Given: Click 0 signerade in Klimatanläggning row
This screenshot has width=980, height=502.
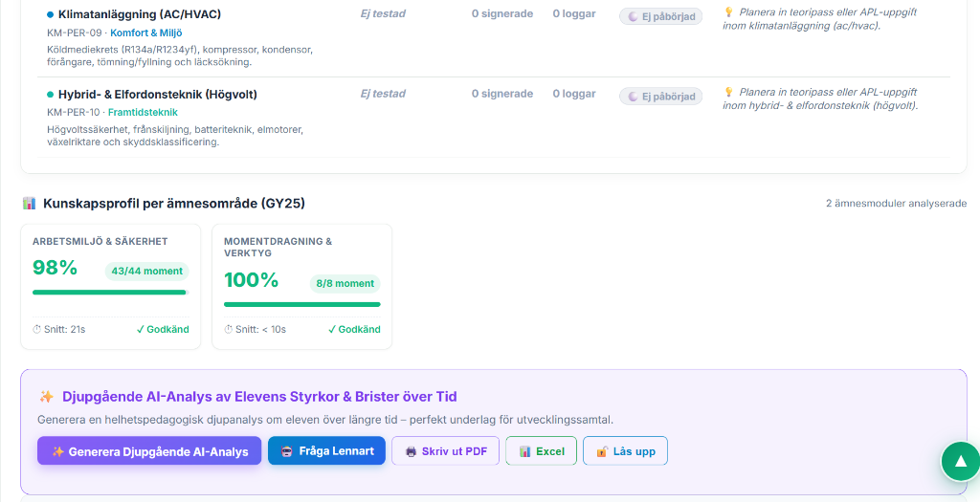Looking at the screenshot, I should click(x=502, y=13).
